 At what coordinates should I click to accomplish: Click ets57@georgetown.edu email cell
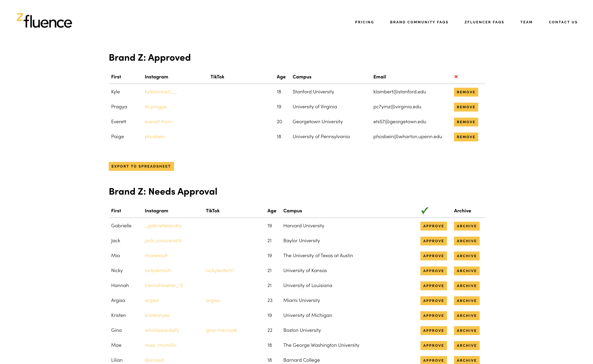point(400,122)
